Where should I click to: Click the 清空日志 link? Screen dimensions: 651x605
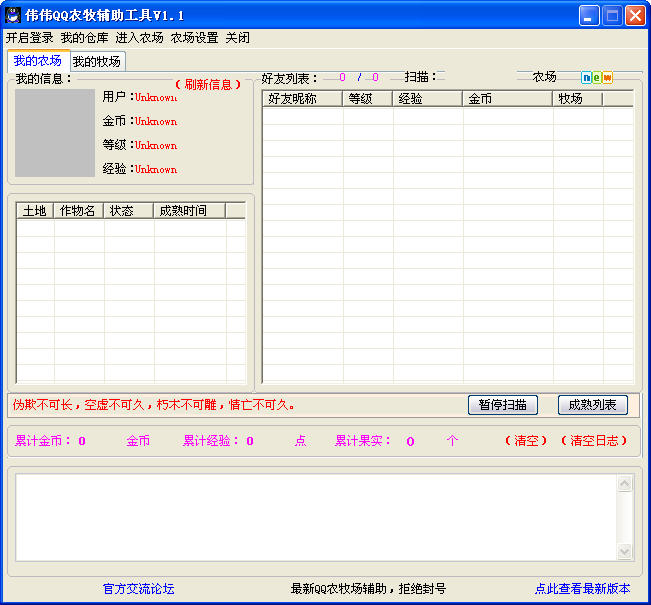pyautogui.click(x=594, y=441)
